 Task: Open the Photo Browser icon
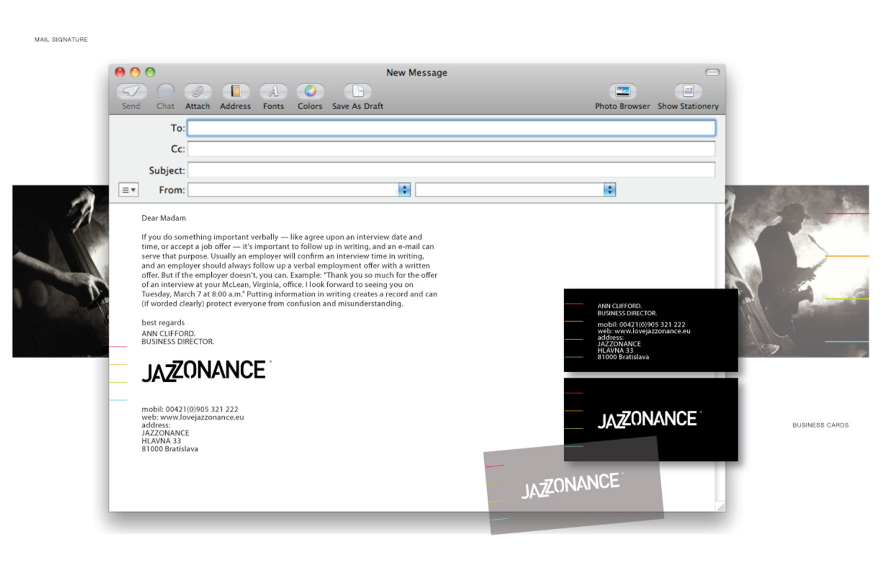coord(622,92)
